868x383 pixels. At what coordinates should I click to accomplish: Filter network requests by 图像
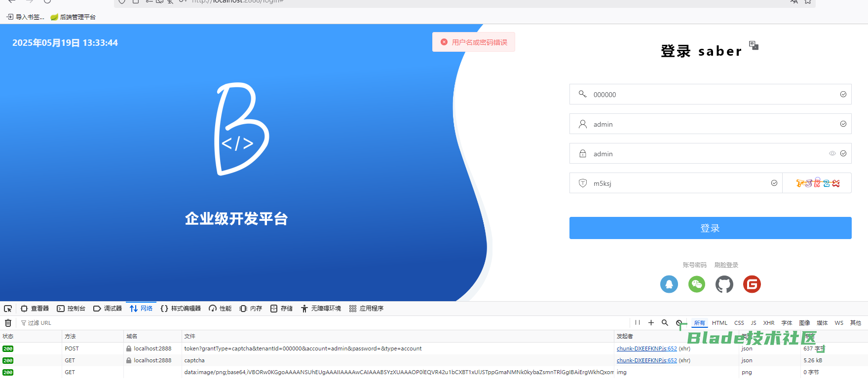tap(805, 323)
